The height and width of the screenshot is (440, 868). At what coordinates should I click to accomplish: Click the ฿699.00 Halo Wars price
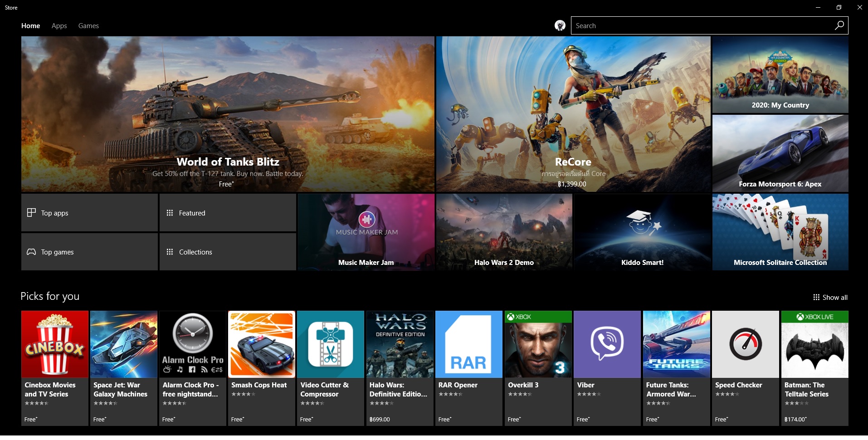pyautogui.click(x=380, y=419)
